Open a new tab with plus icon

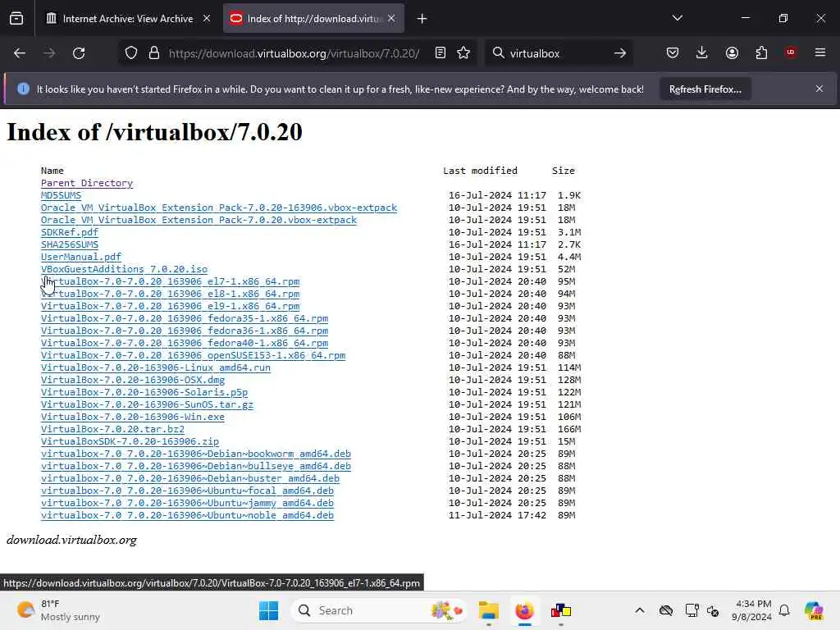[422, 19]
